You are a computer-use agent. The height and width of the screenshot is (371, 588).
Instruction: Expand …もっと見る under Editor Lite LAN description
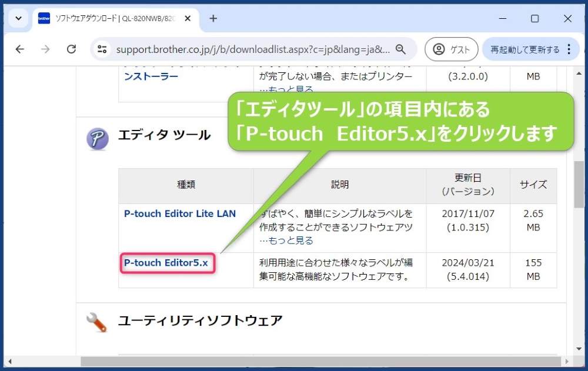(286, 240)
